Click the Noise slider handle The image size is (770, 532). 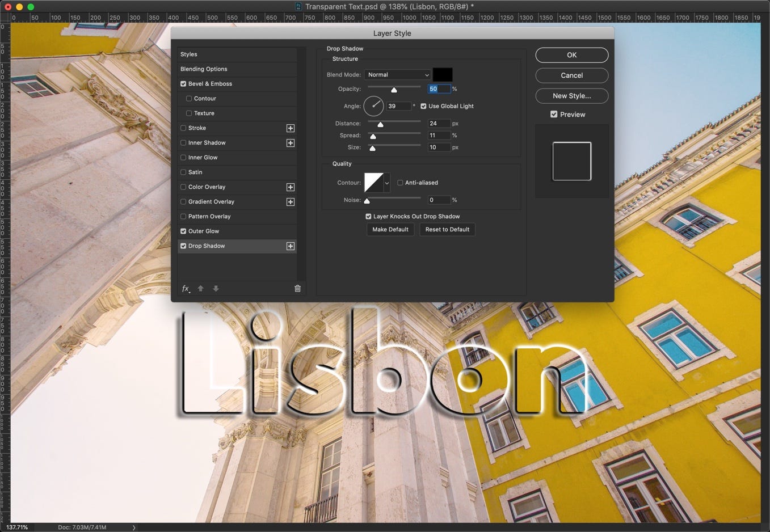pyautogui.click(x=367, y=201)
